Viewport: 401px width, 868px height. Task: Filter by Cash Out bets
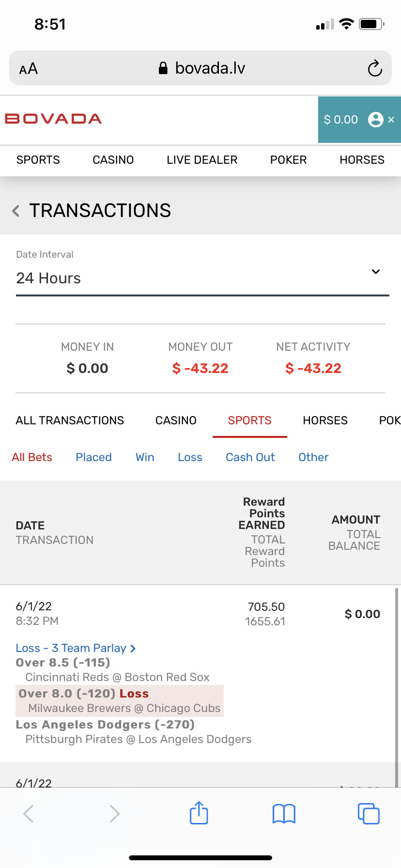[x=250, y=457]
